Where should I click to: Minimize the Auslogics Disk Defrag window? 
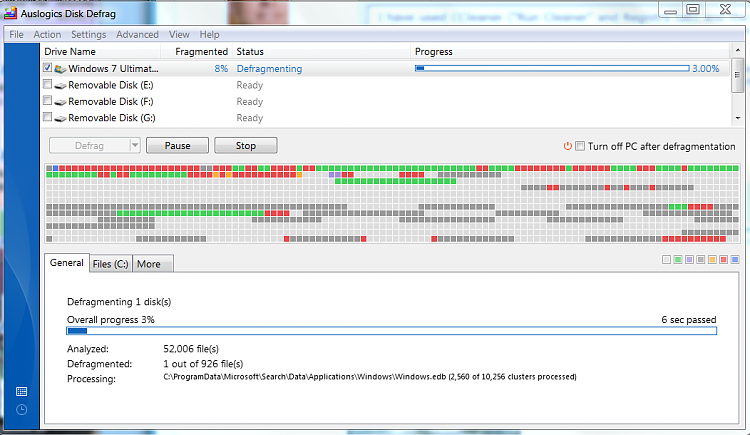[671, 10]
